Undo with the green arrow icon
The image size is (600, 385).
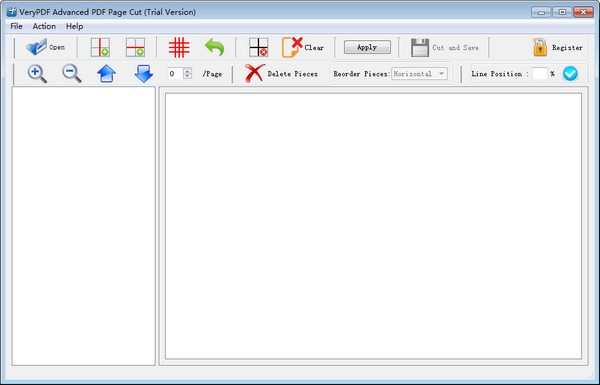(215, 47)
